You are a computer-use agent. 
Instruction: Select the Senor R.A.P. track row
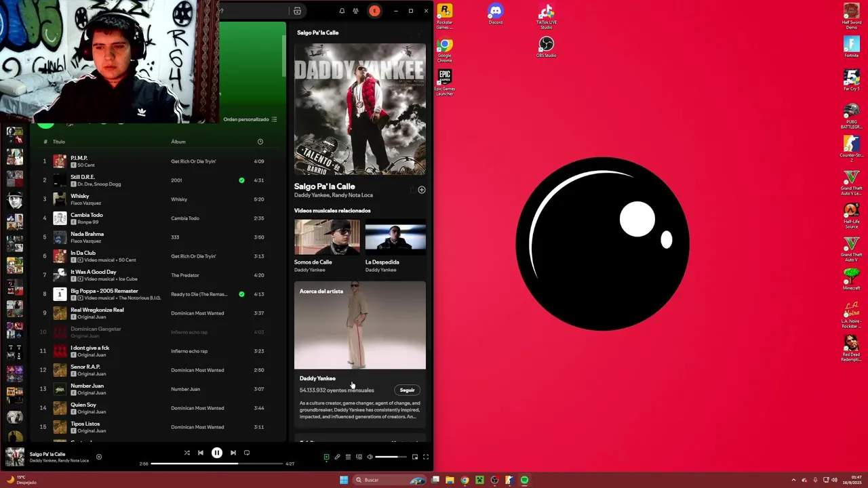click(156, 370)
